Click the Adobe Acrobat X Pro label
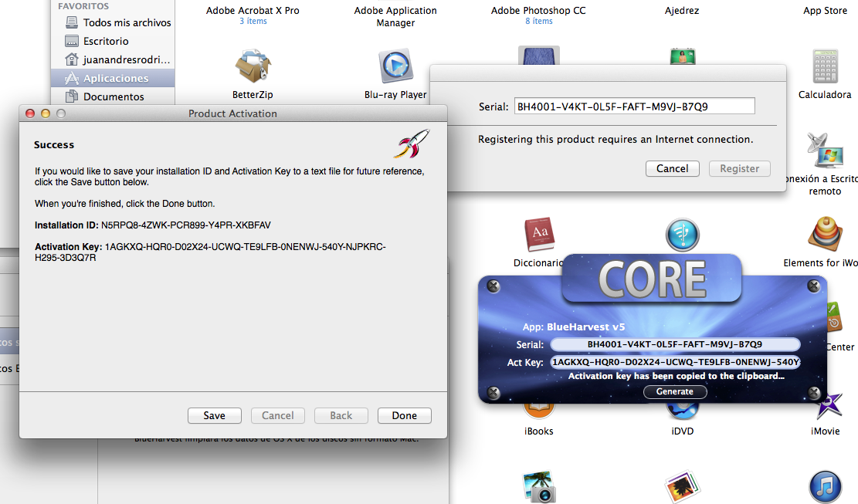858x504 pixels. coord(253,10)
